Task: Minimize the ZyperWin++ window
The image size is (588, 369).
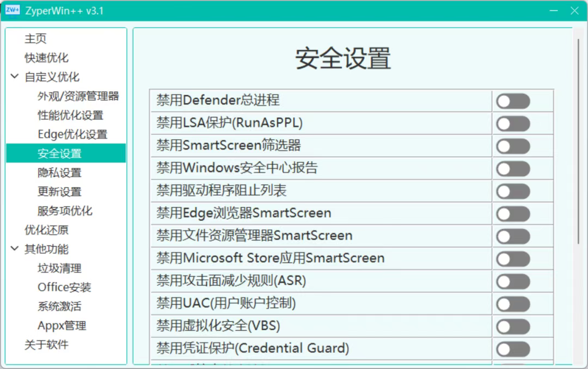Action: point(554,11)
